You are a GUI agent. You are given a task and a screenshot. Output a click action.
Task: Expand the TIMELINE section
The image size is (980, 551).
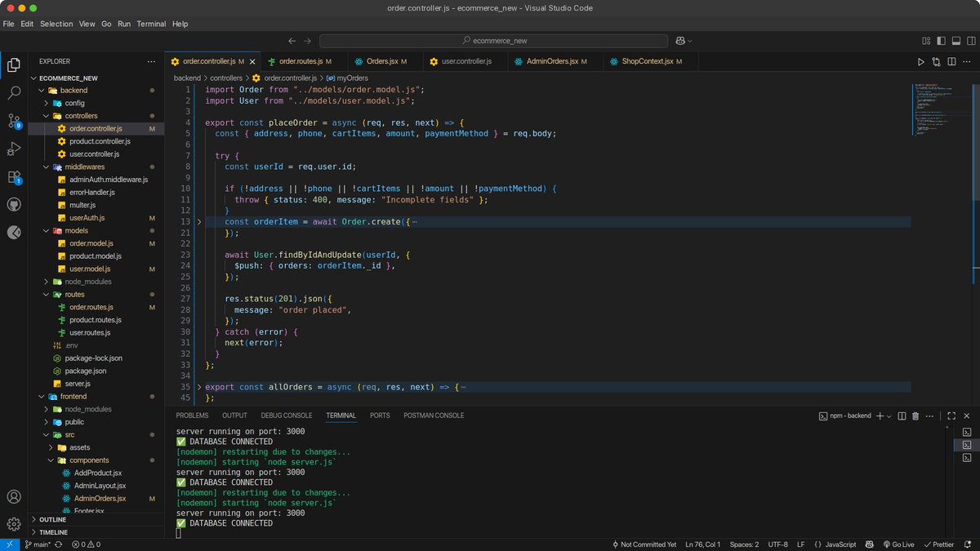coord(96,532)
